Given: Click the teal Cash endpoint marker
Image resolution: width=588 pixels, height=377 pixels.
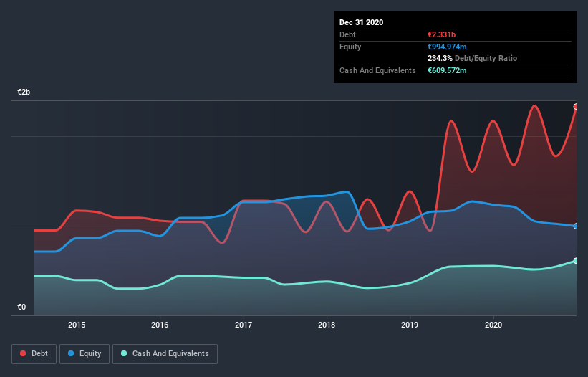Looking at the screenshot, I should coord(576,261).
